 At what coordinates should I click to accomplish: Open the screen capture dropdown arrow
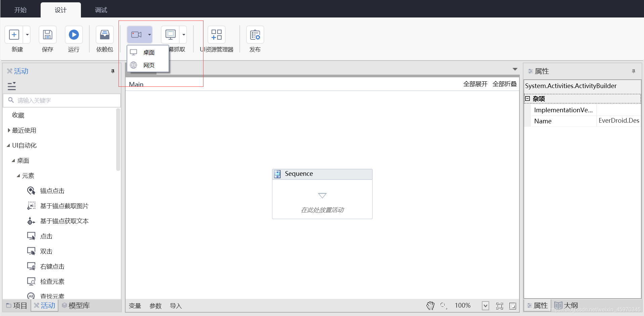tap(184, 35)
